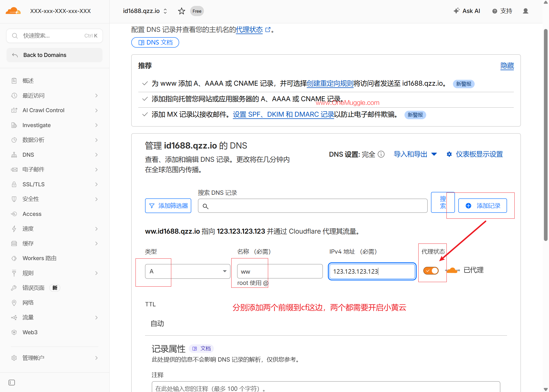The width and height of the screenshot is (549, 392).
Task: Click the quick search (快速搜索) box
Action: click(x=55, y=36)
